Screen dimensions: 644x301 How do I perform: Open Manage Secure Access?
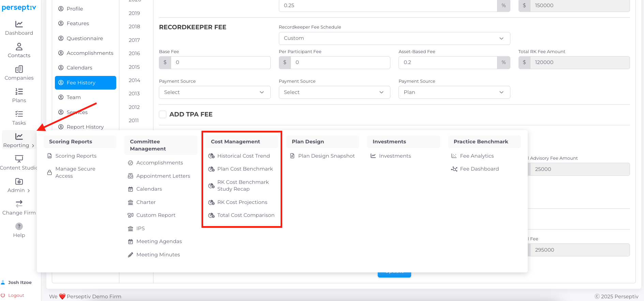point(75,173)
